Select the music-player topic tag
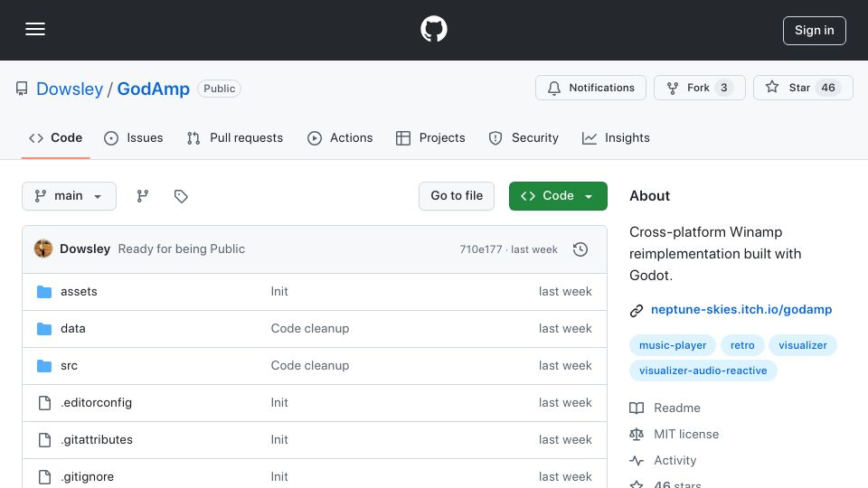Screen dimensions: 868x488 (673, 345)
